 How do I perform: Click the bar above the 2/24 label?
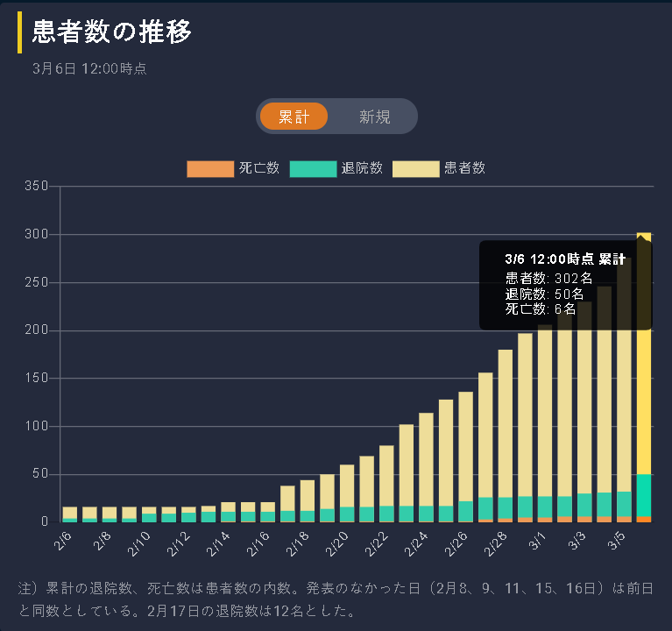click(426, 468)
